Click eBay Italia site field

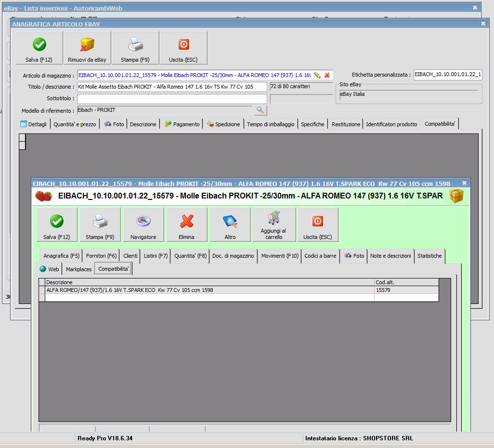[409, 94]
